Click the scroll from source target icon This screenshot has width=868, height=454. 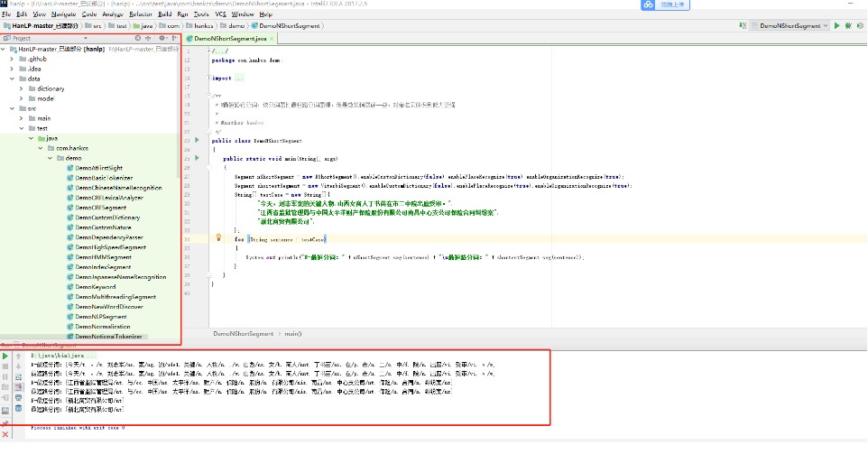pos(138,38)
